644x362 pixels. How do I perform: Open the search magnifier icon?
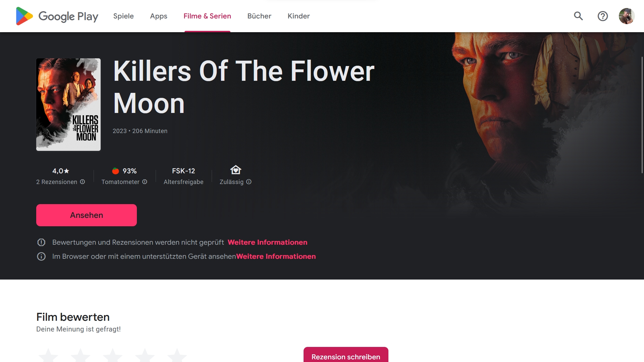point(578,16)
